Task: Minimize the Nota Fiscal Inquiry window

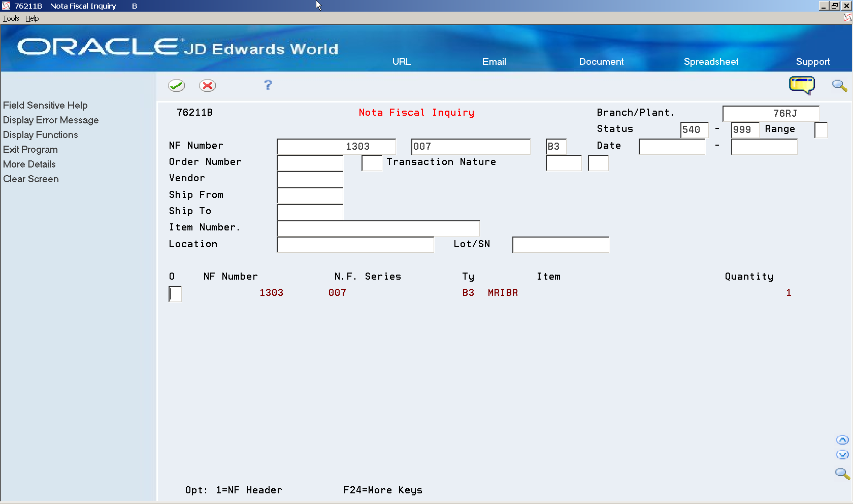Action: coord(824,6)
